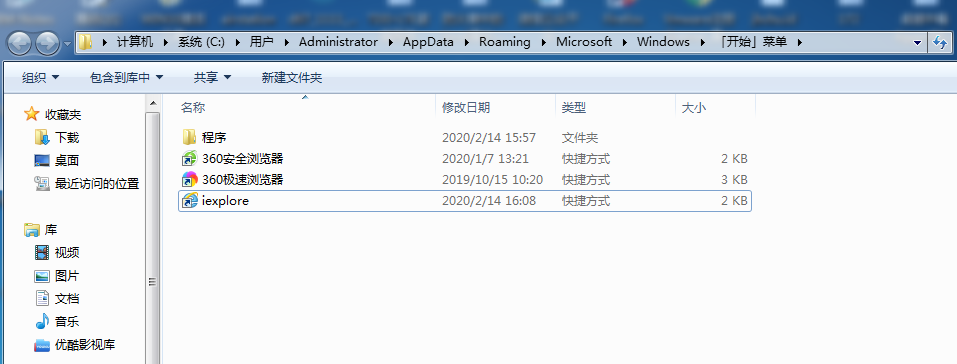Viewport: 957px width, 364px height.
Task: Click the 收藏夹 star icon
Action: [31, 114]
